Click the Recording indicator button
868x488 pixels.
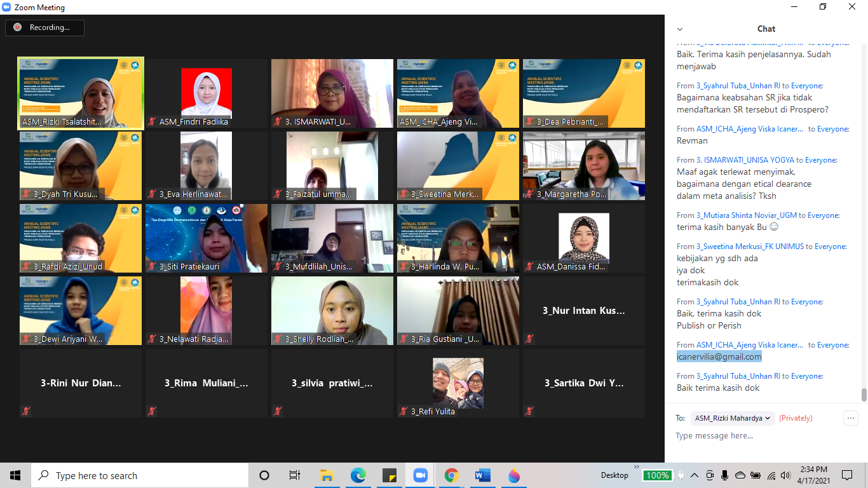pyautogui.click(x=44, y=27)
